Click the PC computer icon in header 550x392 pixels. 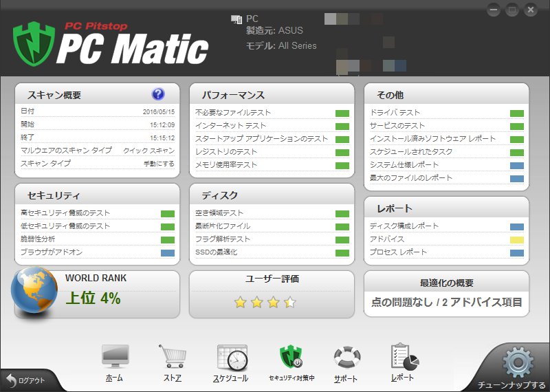(x=236, y=19)
